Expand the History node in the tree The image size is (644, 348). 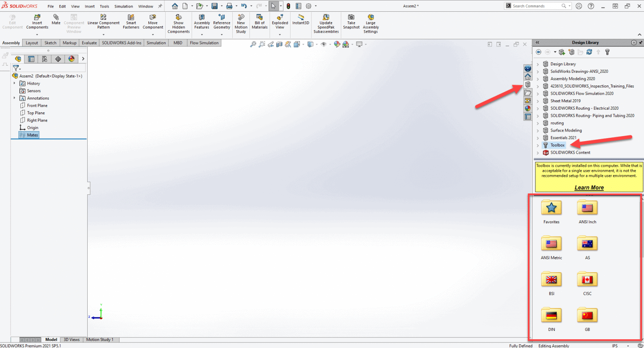(14, 83)
